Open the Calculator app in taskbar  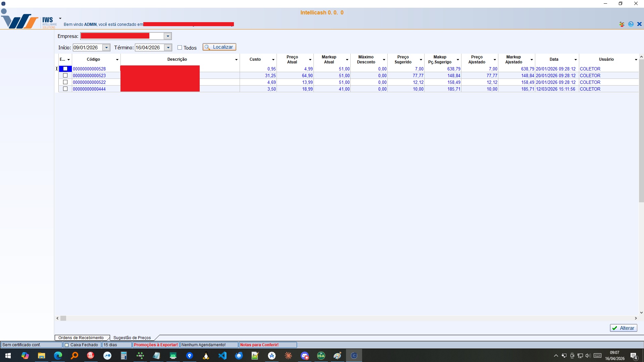[124, 356]
